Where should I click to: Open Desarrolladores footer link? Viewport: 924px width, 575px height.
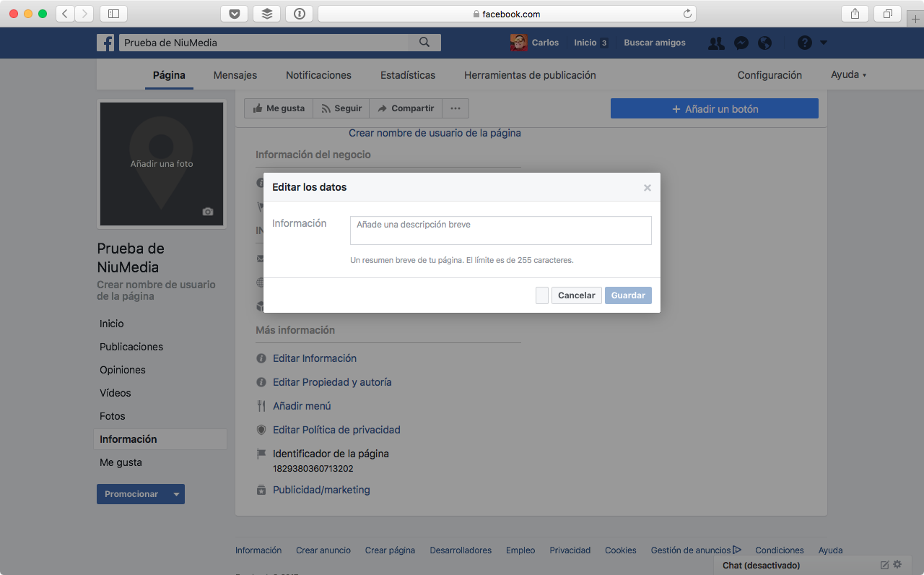click(461, 550)
